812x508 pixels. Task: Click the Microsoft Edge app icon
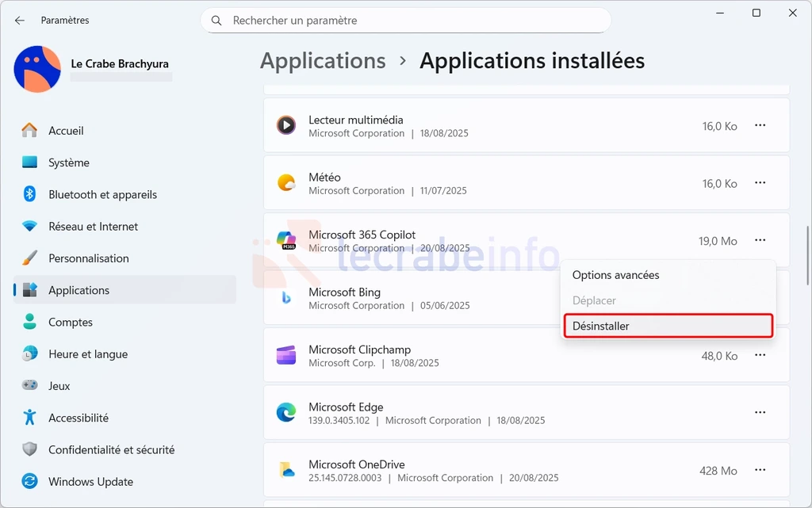285,412
